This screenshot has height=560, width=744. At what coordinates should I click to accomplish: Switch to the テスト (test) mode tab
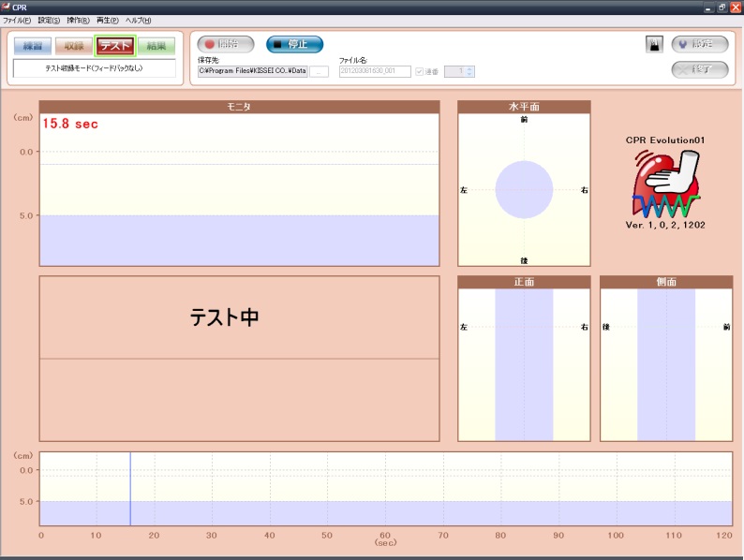tap(115, 46)
